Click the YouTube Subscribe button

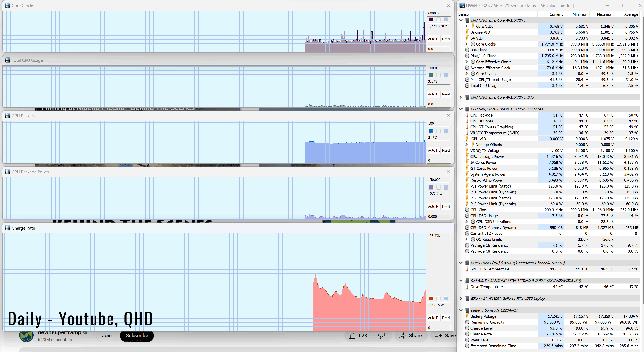[137, 336]
